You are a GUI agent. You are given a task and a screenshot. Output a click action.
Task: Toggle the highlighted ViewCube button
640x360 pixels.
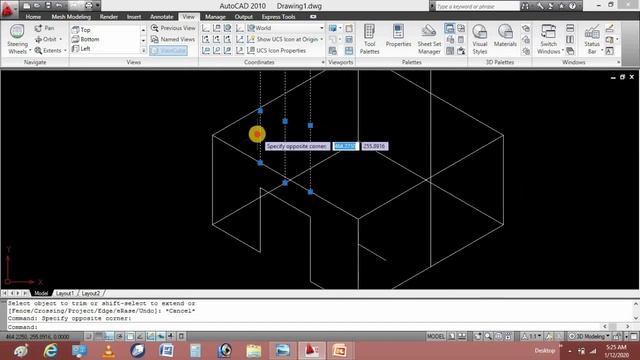tap(169, 51)
